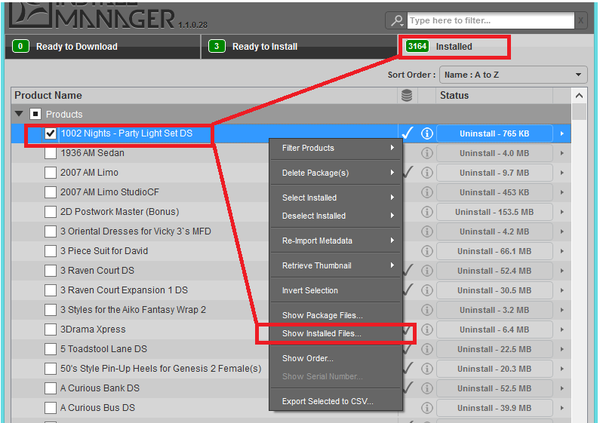Viewport: 600px width, 423px height.
Task: Show info icon for 3 Piece Suit for David
Action: (x=427, y=251)
